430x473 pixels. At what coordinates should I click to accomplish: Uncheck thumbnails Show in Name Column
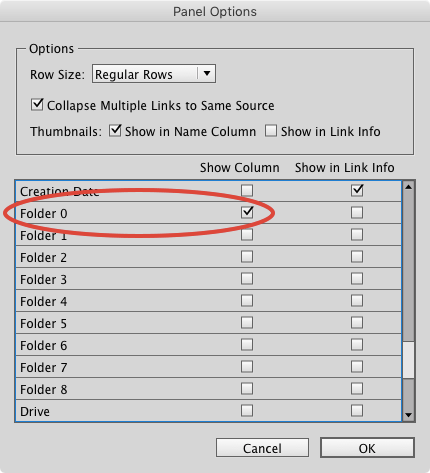[x=115, y=131]
